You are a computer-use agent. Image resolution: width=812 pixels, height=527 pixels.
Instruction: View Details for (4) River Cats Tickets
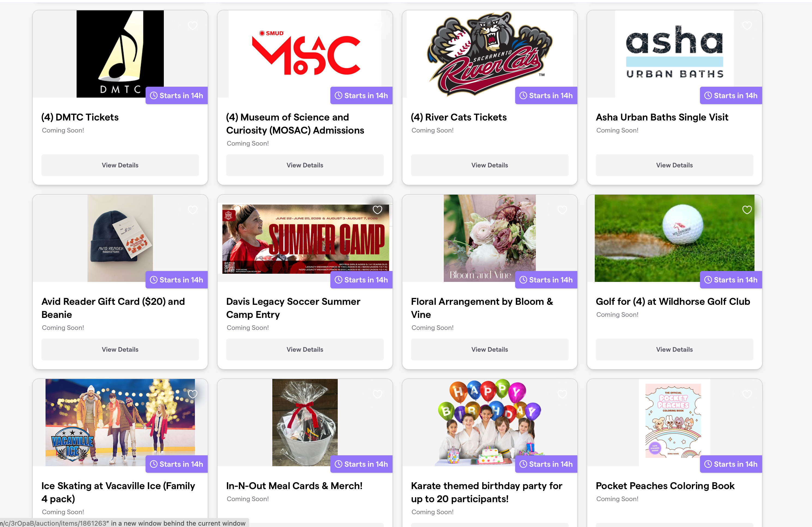click(x=490, y=165)
